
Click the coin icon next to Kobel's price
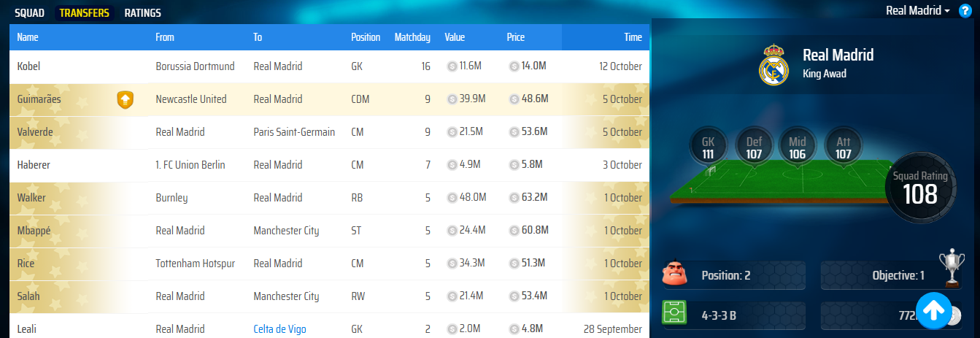coord(514,66)
